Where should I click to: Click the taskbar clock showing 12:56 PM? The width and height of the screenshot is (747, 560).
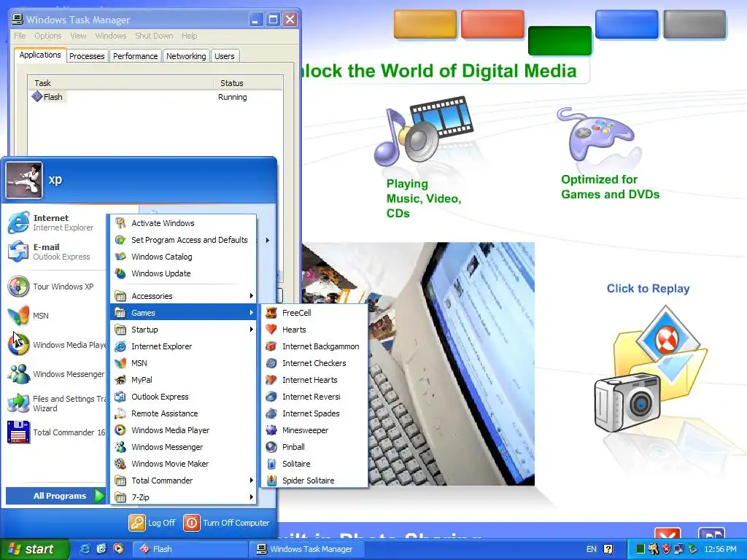[720, 549]
